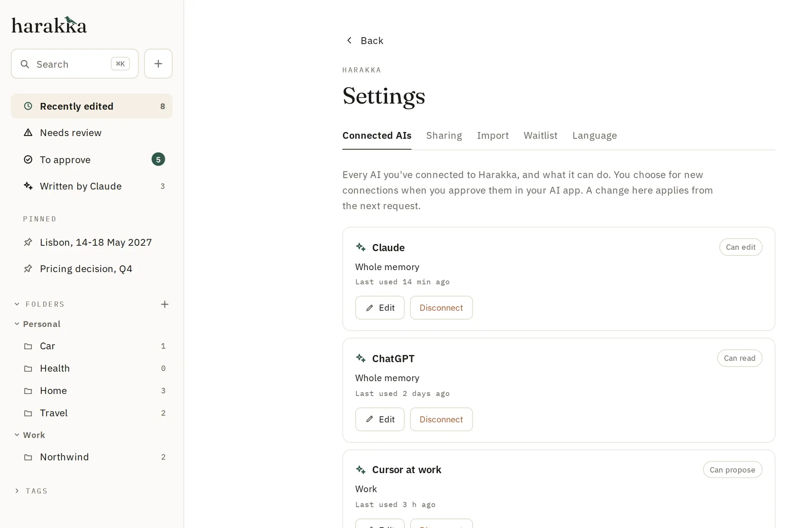Click the warning triangle icon beside Needs review
Screen dimensions: 812x528
(28, 133)
